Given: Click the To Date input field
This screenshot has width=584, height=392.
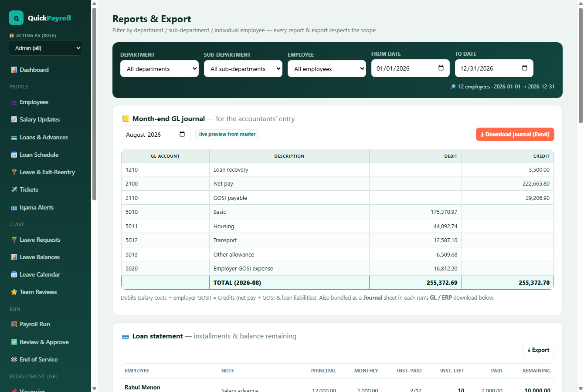Looking at the screenshot, I should pyautogui.click(x=494, y=68).
